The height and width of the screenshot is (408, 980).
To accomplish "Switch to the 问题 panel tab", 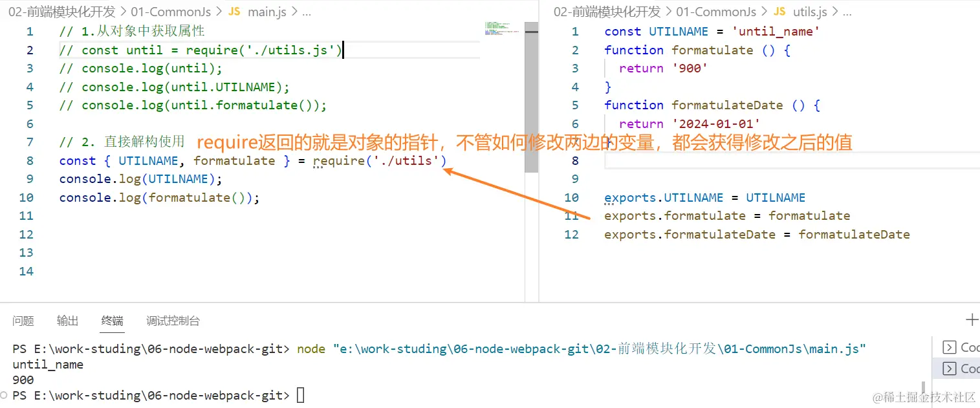I will pyautogui.click(x=23, y=320).
